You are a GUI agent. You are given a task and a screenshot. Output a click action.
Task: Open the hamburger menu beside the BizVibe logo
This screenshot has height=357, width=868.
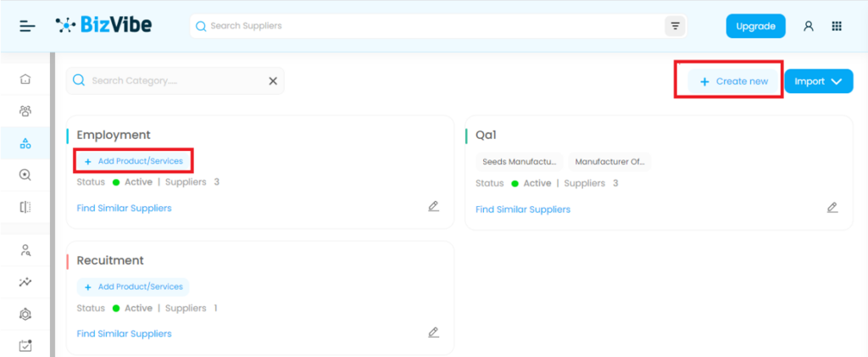tap(28, 26)
